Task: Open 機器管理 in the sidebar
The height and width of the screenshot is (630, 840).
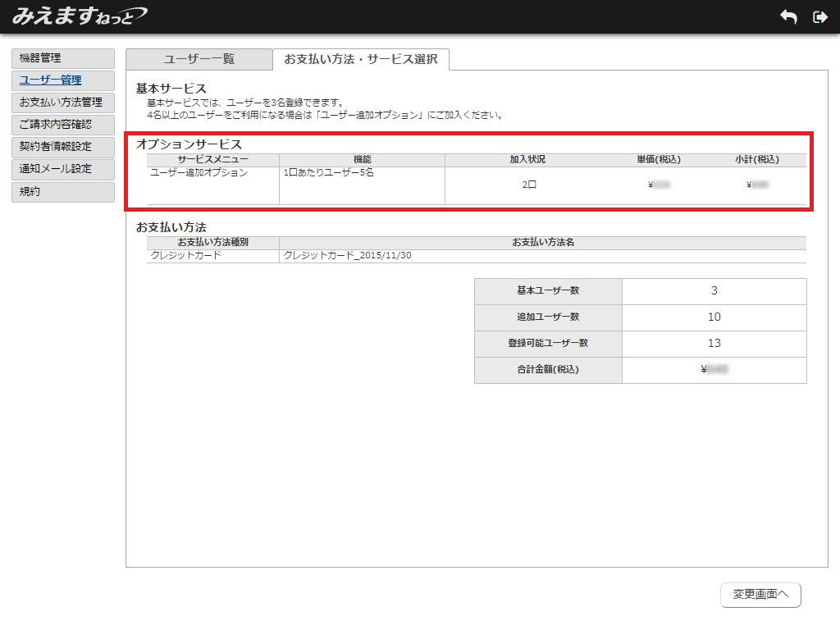Action: [63, 58]
